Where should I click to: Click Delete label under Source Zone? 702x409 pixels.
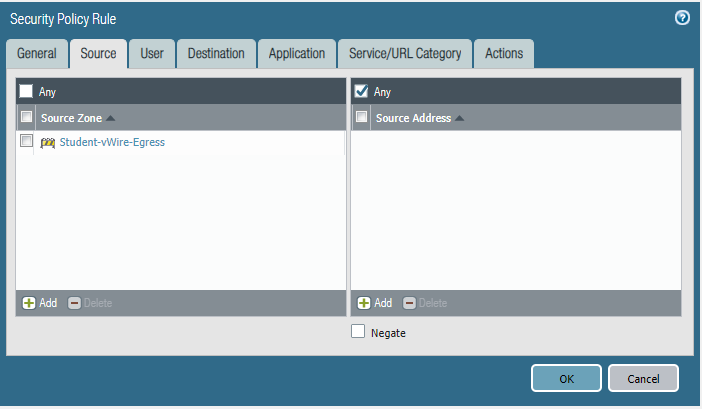point(98,303)
